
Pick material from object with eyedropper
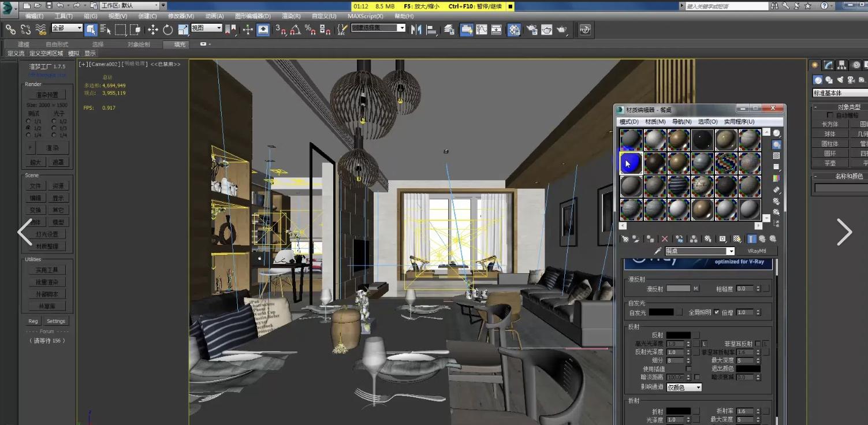(657, 251)
